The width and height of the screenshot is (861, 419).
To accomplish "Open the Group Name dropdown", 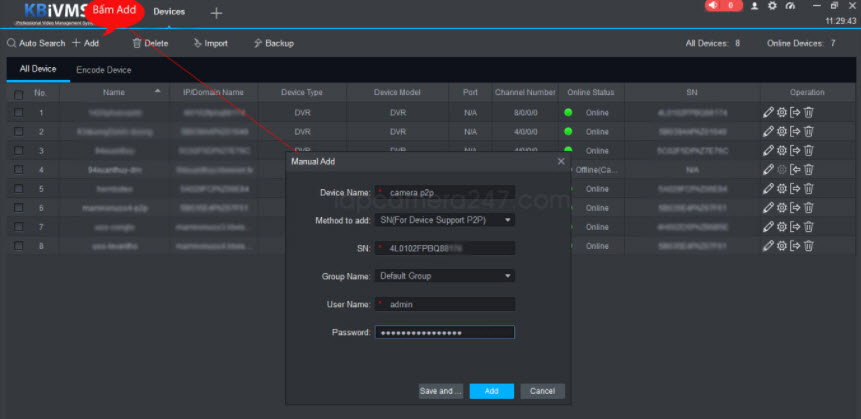I will tap(445, 276).
